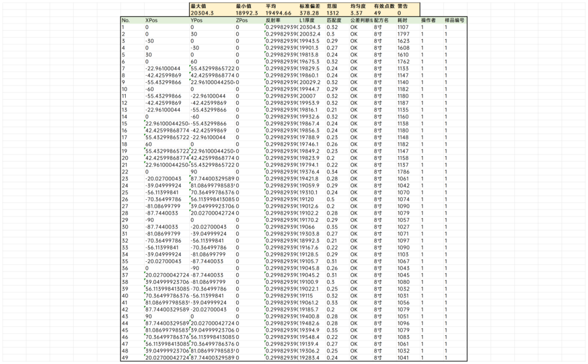The image size is (588, 364).
Task: Click the standard deviation value 378.28
Action: click(312, 13)
